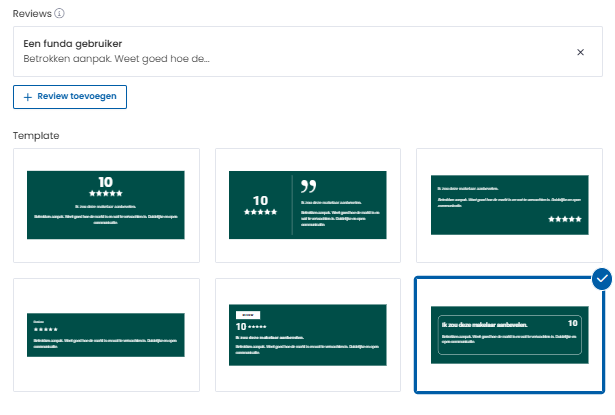Click the plus icon before Review toevoegen
615x415 pixels.
pyautogui.click(x=27, y=97)
